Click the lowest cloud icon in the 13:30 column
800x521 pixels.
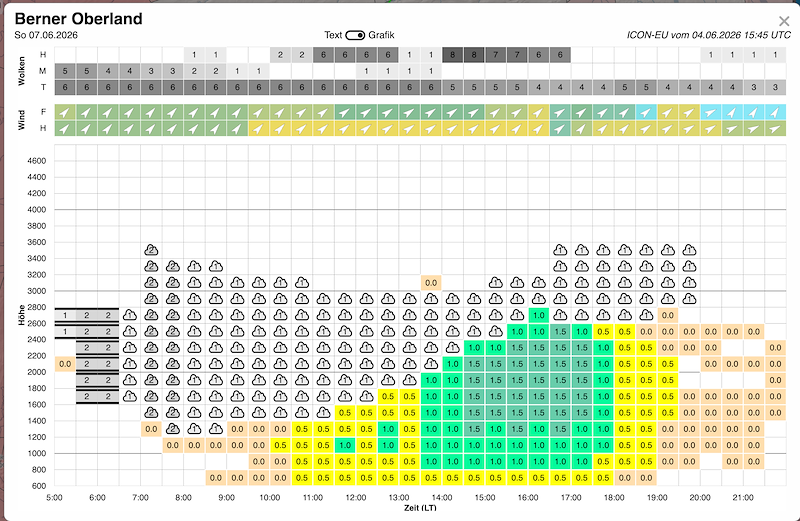(x=431, y=364)
